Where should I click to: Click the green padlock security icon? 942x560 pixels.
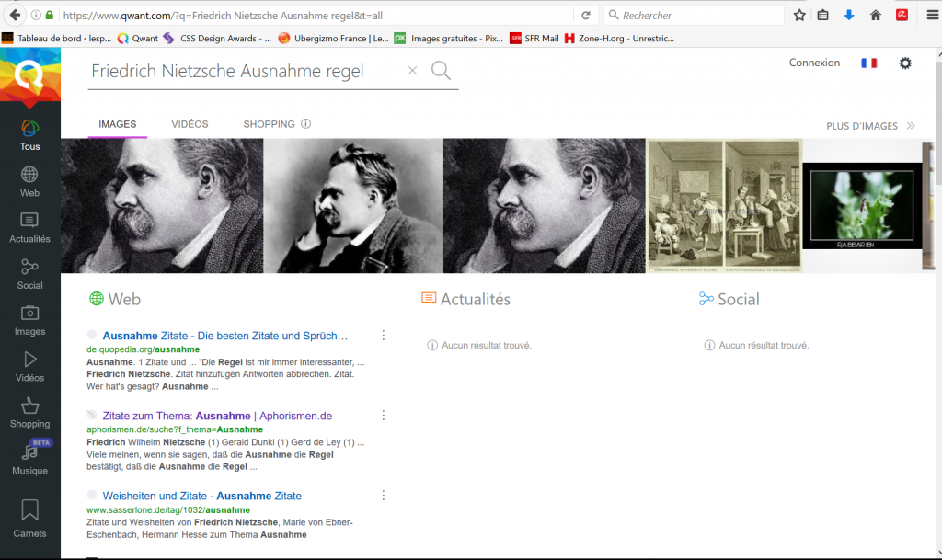(50, 15)
